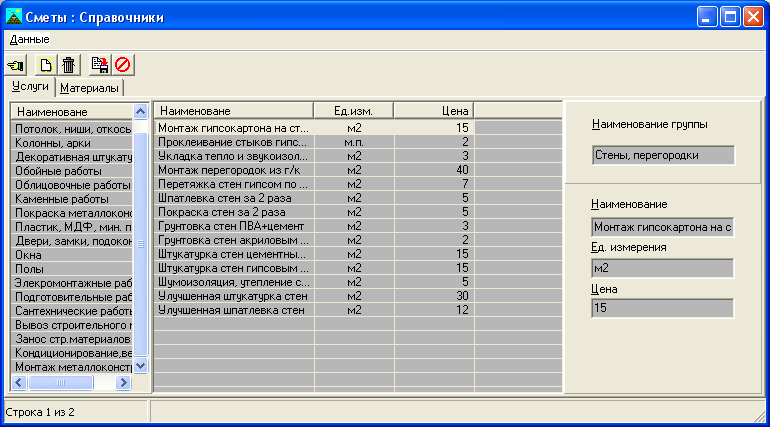
Task: Select group Полы
Action: tap(72, 269)
